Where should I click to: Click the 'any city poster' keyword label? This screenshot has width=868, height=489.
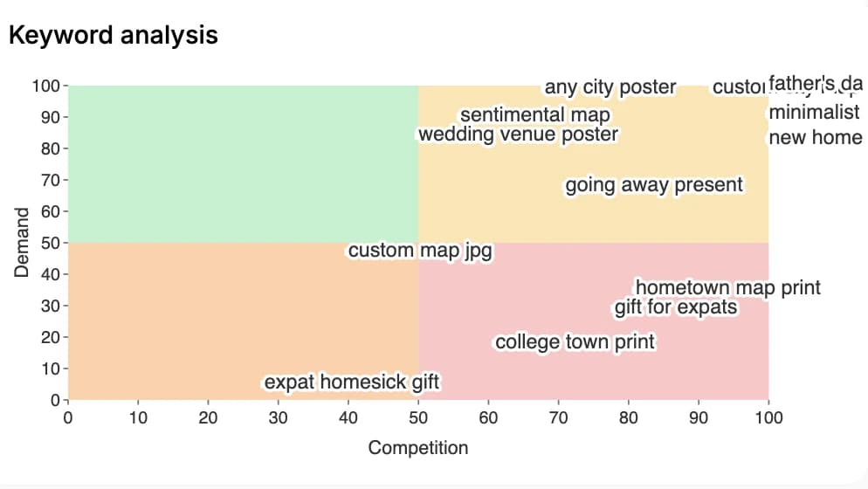pos(610,87)
